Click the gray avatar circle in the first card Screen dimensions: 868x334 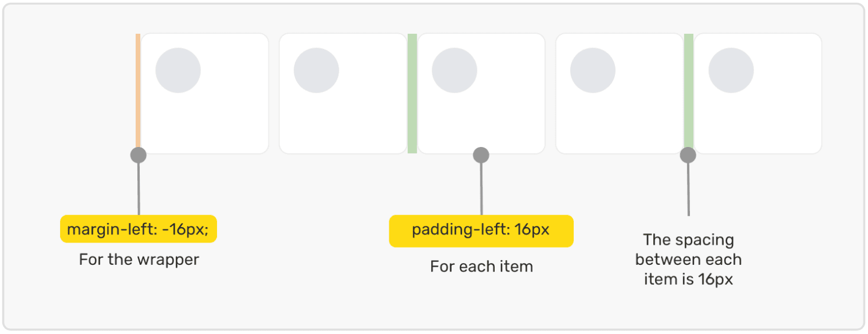pyautogui.click(x=178, y=71)
